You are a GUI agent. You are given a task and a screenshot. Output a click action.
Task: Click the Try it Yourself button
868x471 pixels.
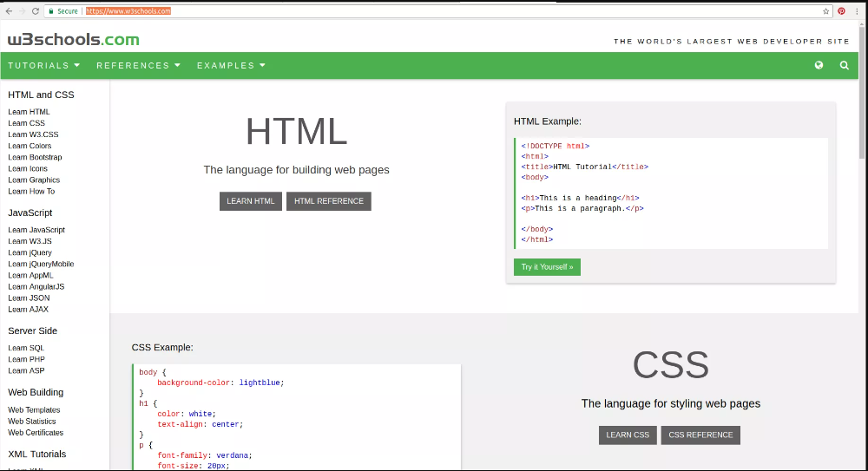547,267
